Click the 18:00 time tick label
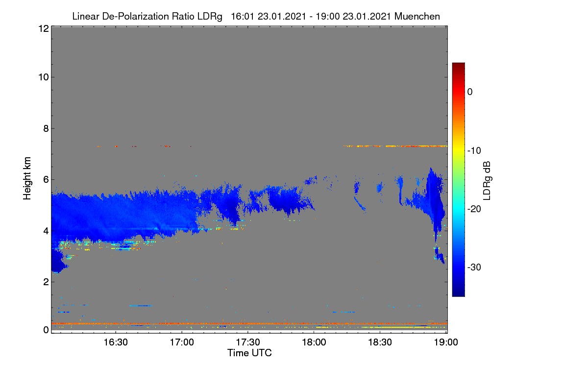 [x=314, y=342]
